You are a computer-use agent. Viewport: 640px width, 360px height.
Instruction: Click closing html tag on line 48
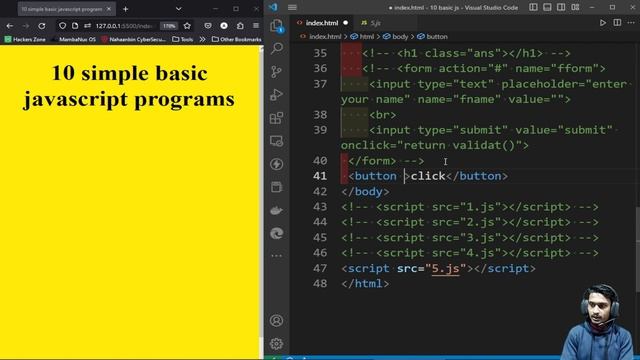coord(365,283)
